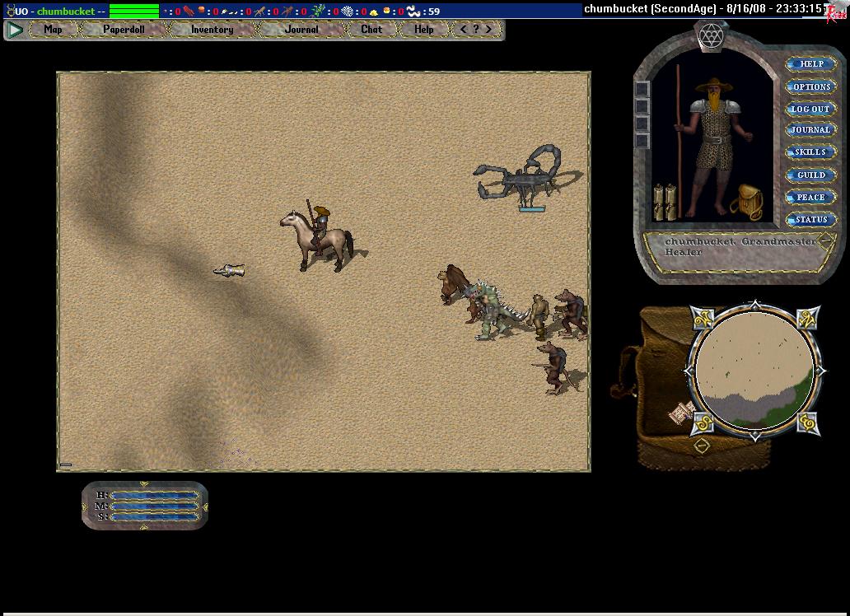Click the top empty equipment slot on paperdoll
The height and width of the screenshot is (616, 850).
642,89
